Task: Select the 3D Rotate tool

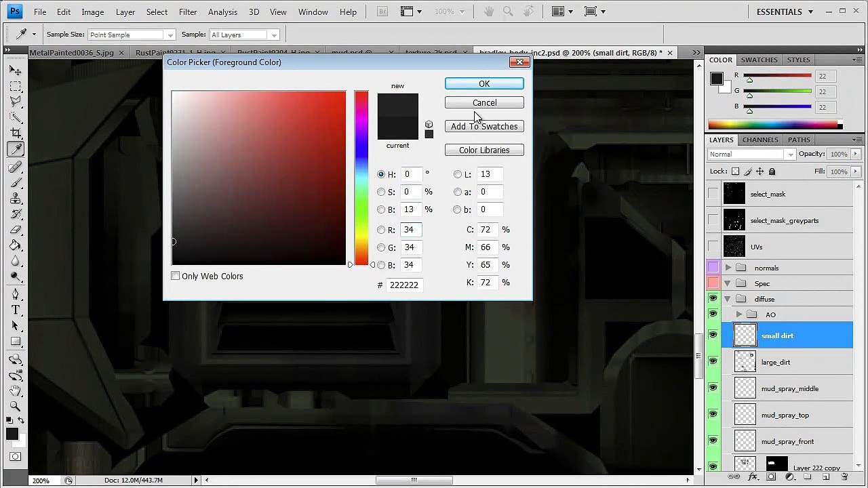Action: pos(16,359)
